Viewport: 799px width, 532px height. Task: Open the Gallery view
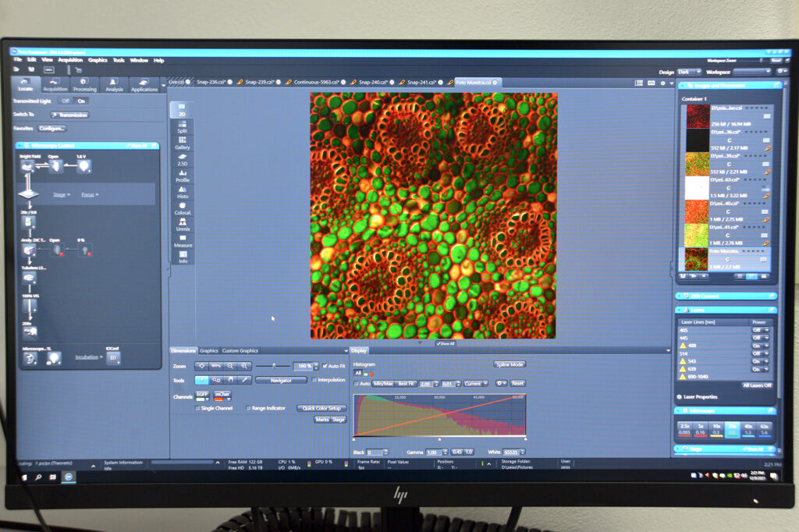click(182, 143)
